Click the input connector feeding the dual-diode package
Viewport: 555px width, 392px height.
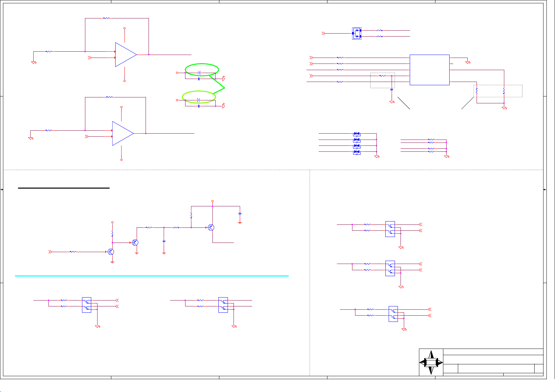click(x=323, y=33)
